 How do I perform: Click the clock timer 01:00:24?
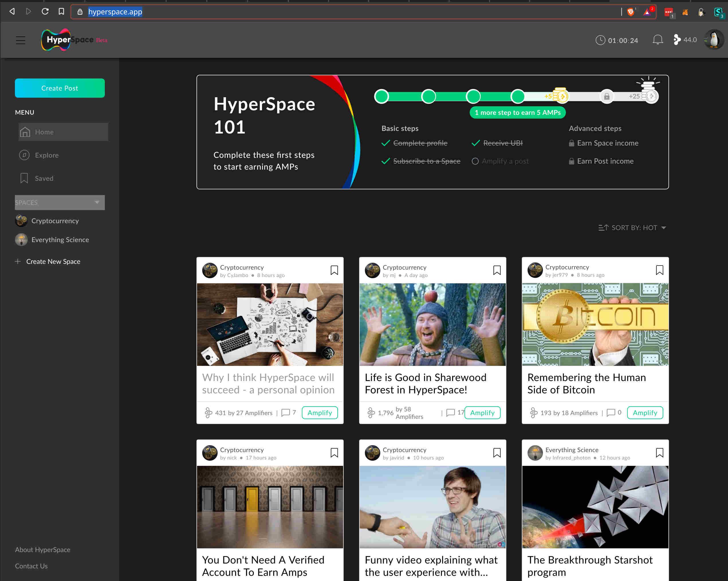(617, 40)
